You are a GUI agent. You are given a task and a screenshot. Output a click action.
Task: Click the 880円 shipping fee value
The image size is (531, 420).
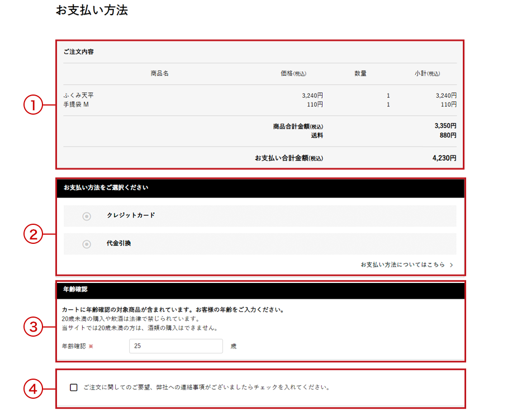448,135
